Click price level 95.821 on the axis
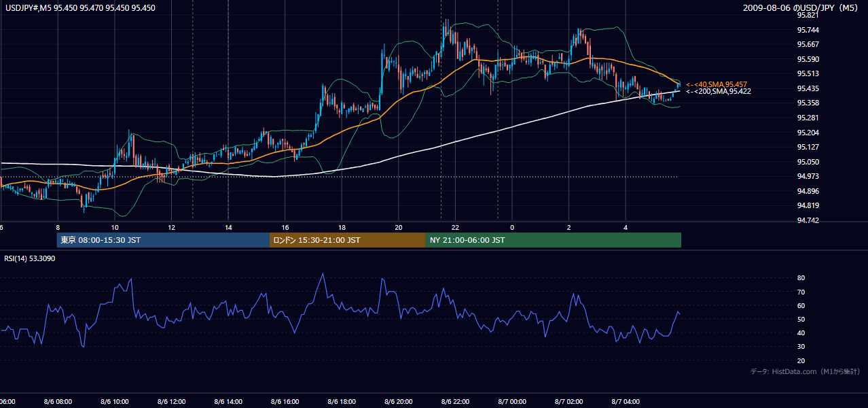Screen dimensions: 868x408 click(808, 16)
